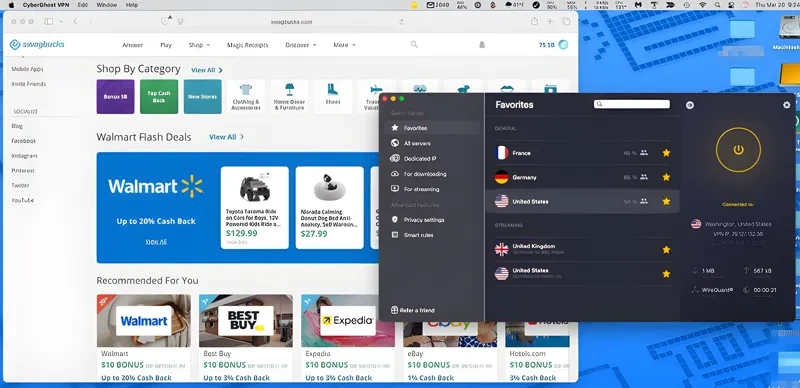Toggle star for Streaming United States server
Screen dimensions: 800x388
tap(666, 274)
